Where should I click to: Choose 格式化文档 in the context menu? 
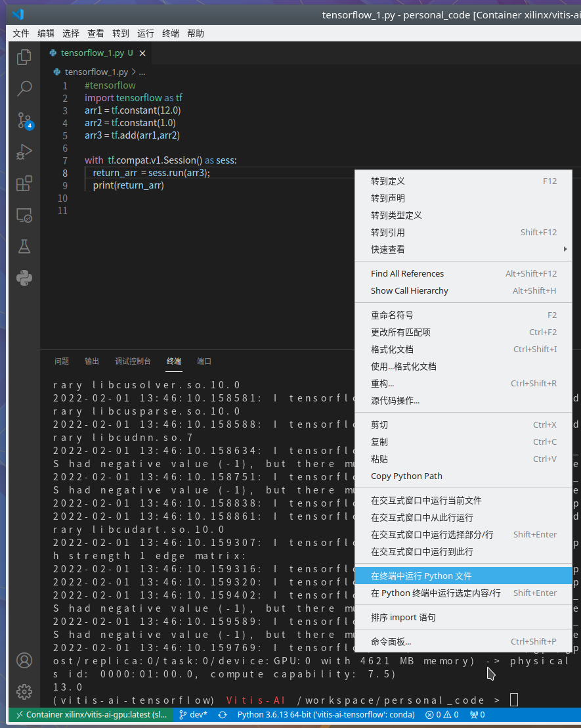pos(463,349)
